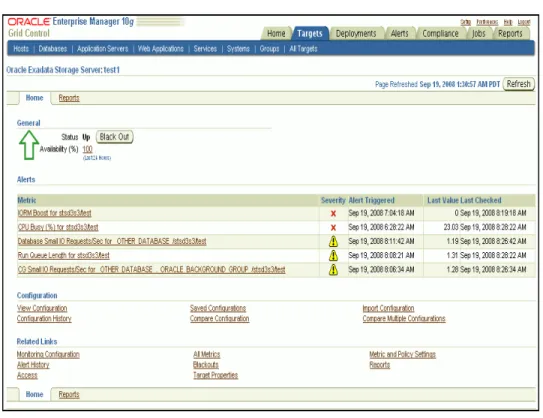Click the Availability 100 percent link
The image size is (543, 418).
[87, 149]
